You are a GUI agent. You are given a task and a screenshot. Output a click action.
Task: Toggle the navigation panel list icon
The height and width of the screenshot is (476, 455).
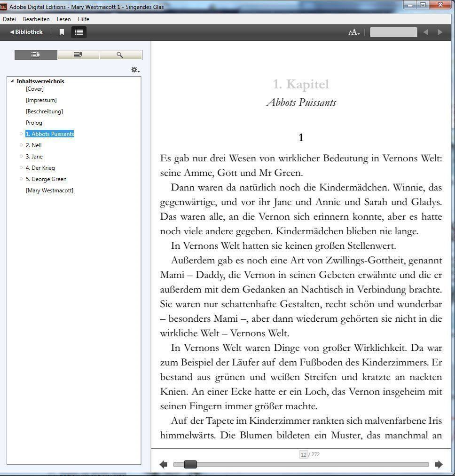[x=79, y=32]
